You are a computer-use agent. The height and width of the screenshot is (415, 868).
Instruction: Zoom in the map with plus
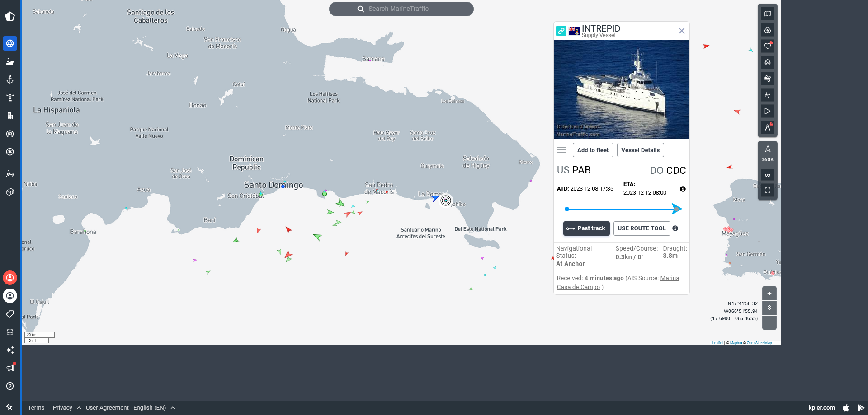(769, 293)
